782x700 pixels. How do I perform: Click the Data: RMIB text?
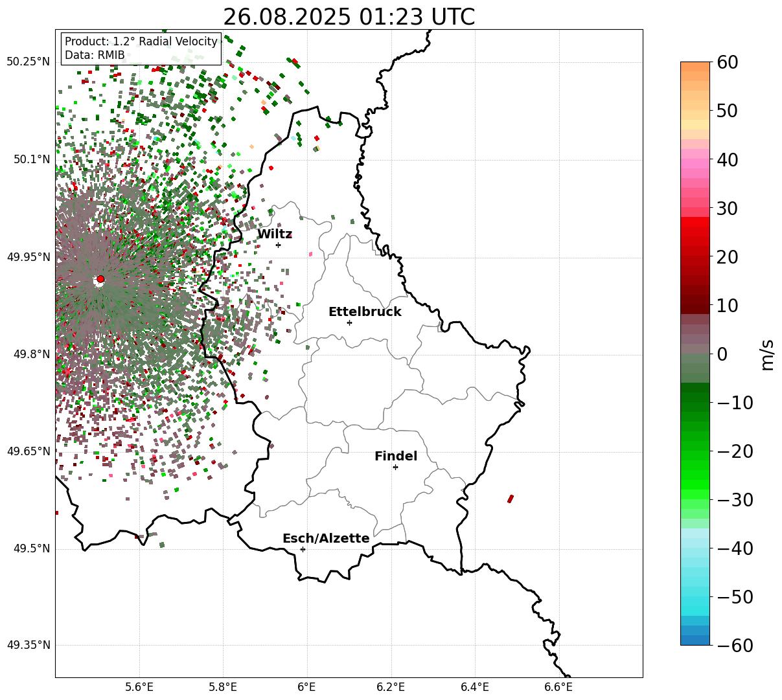95,56
